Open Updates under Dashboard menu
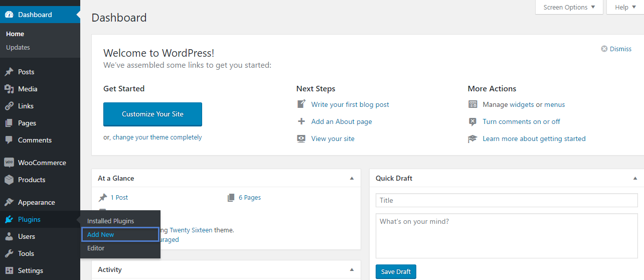 (18, 47)
